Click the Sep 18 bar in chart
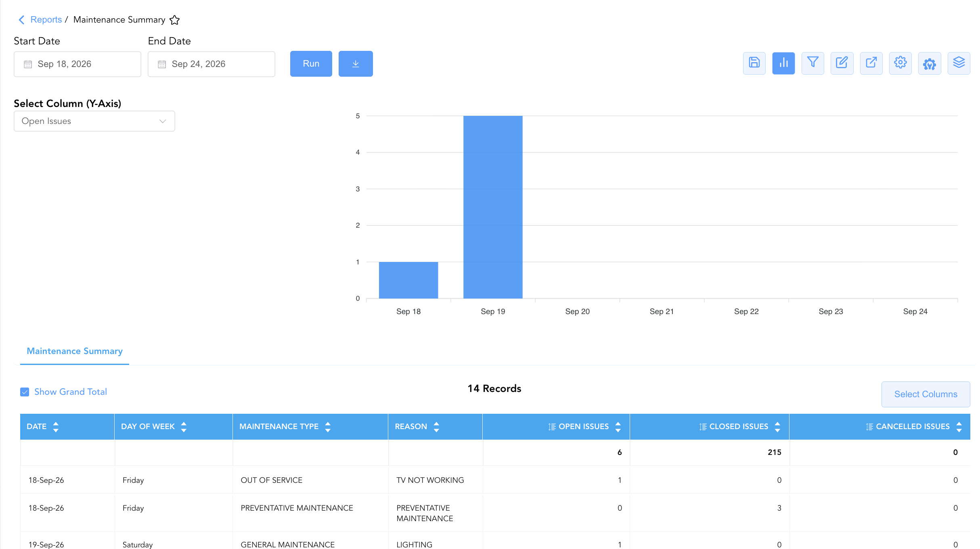Image resolution: width=980 pixels, height=549 pixels. (408, 280)
